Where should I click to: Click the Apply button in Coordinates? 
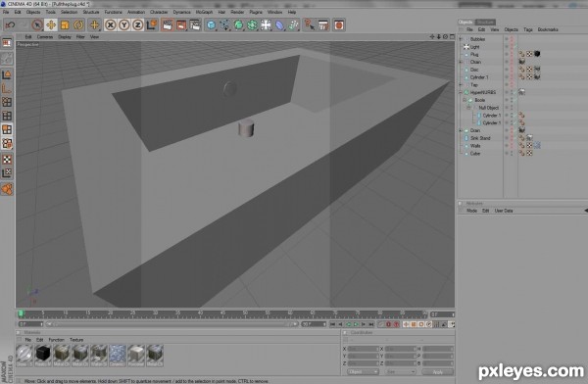[x=438, y=372]
